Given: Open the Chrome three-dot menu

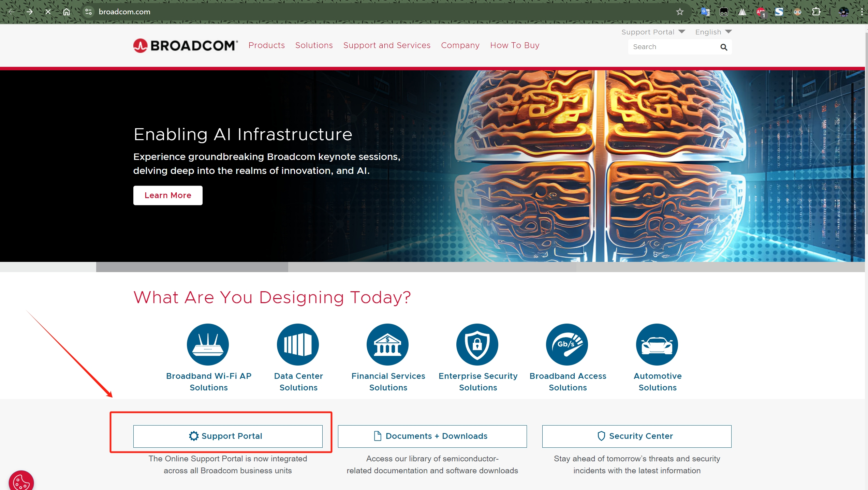Looking at the screenshot, I should coord(862,12).
